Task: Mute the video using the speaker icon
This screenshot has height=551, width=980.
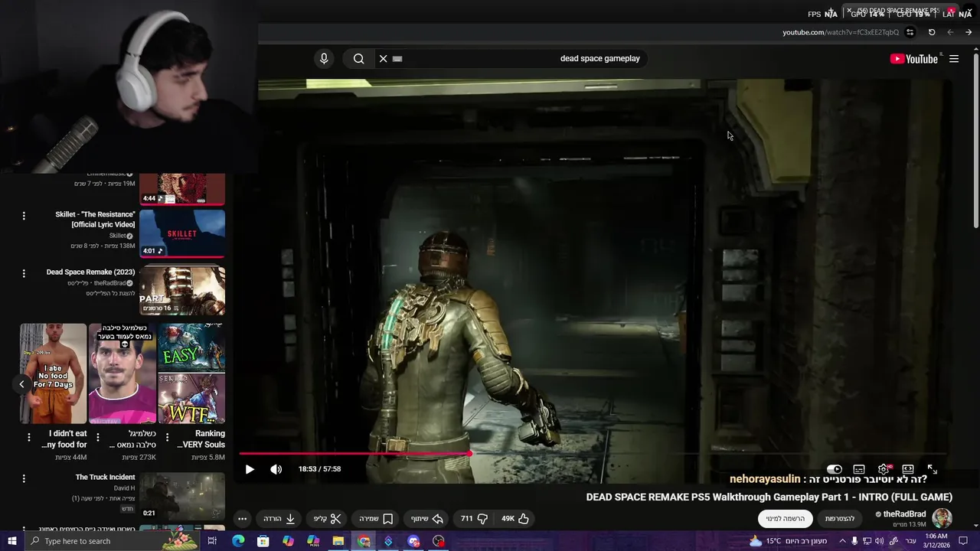Action: [276, 469]
